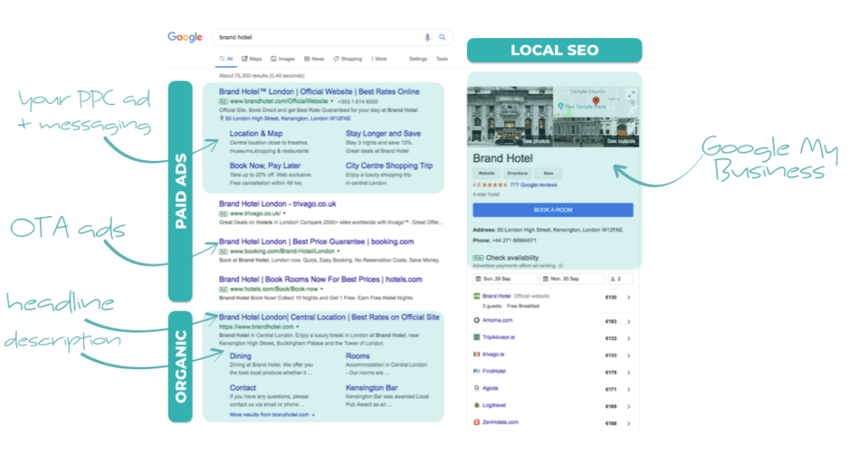868x454 pixels.
Task: Expand the Logitravel rate chevron
Action: tap(629, 407)
